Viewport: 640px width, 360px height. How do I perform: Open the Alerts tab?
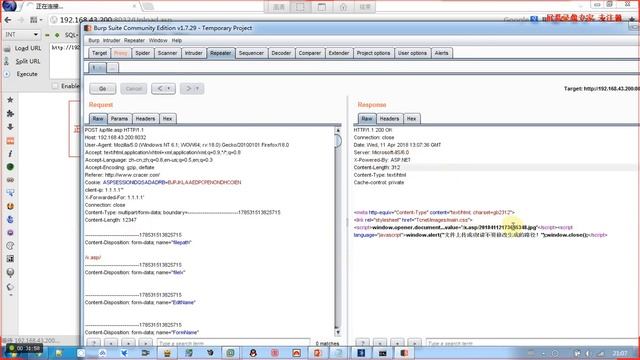(x=441, y=53)
